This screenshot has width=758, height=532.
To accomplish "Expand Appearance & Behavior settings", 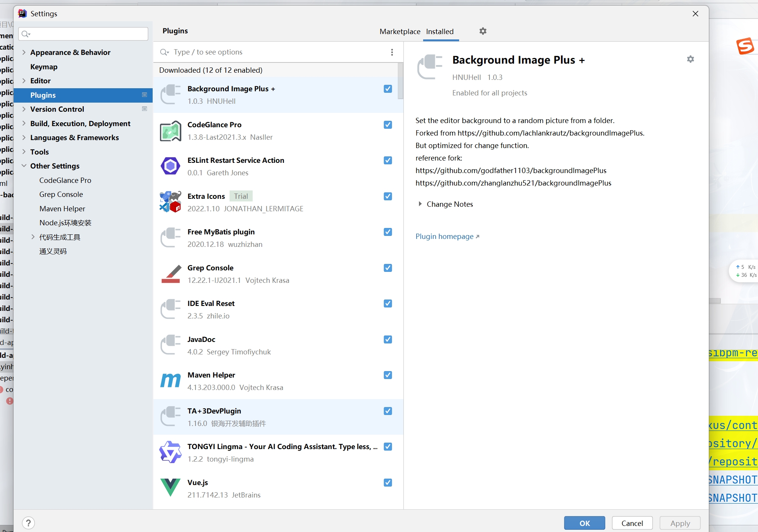I will (24, 52).
